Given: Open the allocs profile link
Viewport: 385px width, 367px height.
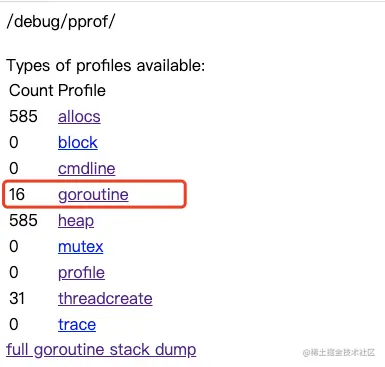Looking at the screenshot, I should click(79, 117).
